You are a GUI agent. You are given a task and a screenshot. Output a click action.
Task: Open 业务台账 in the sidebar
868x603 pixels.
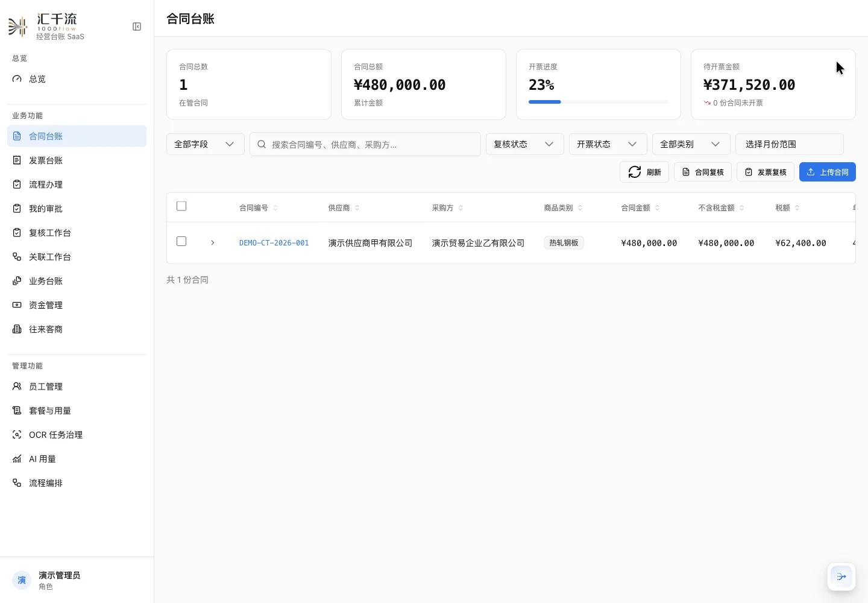click(77, 281)
